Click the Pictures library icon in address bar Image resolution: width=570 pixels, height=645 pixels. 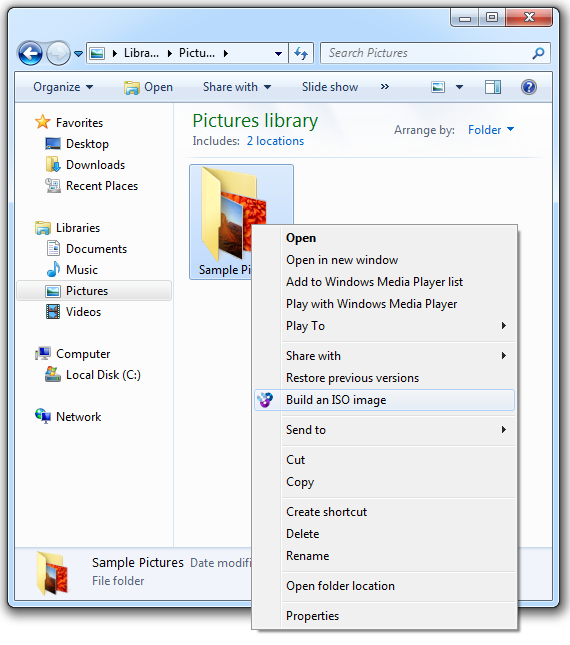[97, 53]
